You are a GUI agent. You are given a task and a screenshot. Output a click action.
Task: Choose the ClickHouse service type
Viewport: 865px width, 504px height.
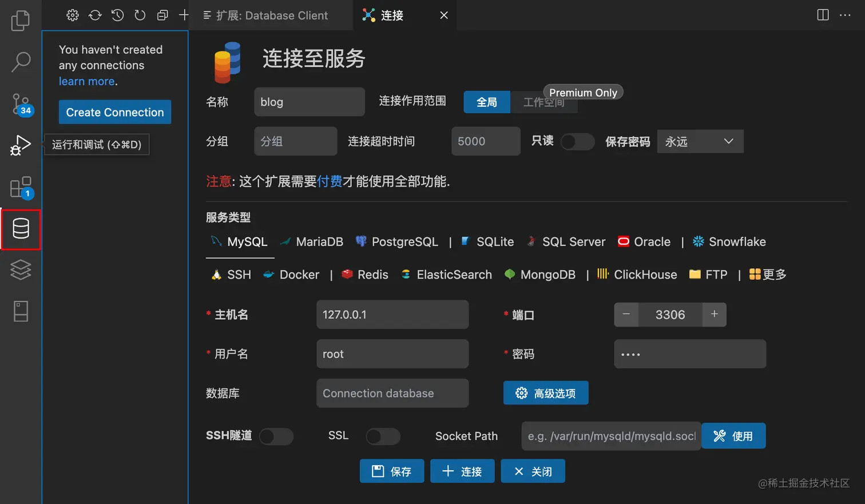637,275
